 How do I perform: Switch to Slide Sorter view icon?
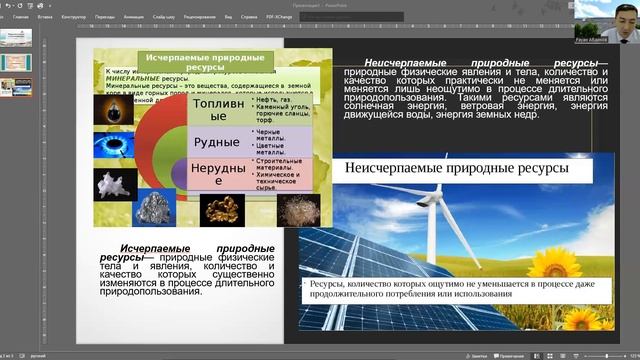(550, 356)
